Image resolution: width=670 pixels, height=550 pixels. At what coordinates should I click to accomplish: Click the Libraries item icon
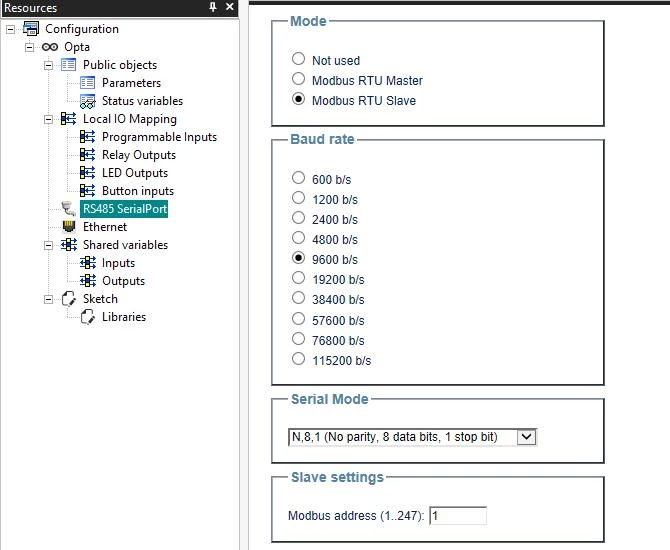coord(87,317)
